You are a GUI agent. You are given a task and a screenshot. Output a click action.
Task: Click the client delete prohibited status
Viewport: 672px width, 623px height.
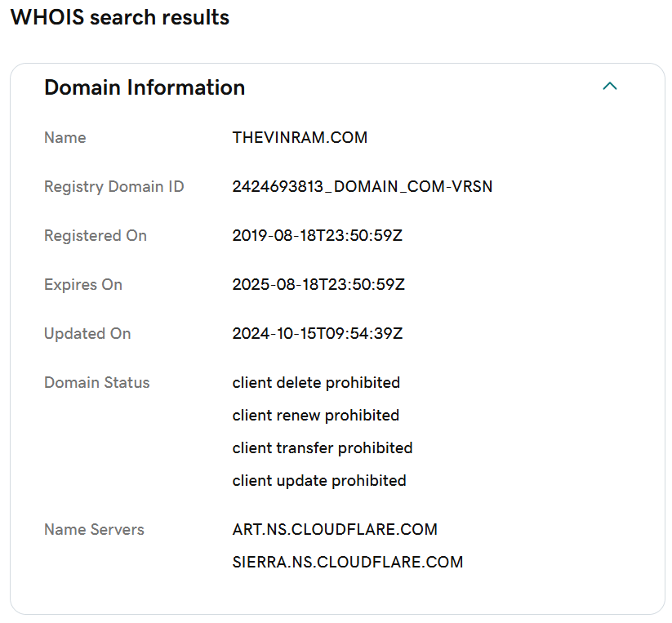[316, 383]
